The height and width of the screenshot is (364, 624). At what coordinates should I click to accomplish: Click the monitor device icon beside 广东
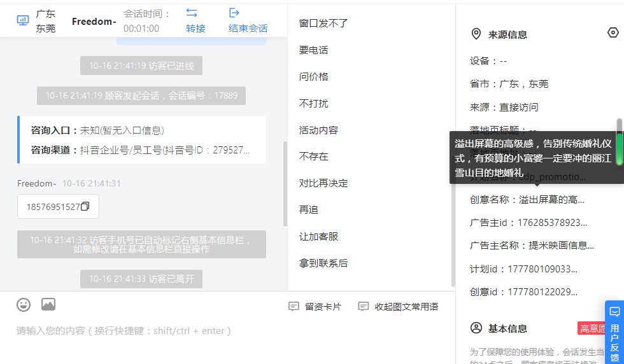point(23,20)
